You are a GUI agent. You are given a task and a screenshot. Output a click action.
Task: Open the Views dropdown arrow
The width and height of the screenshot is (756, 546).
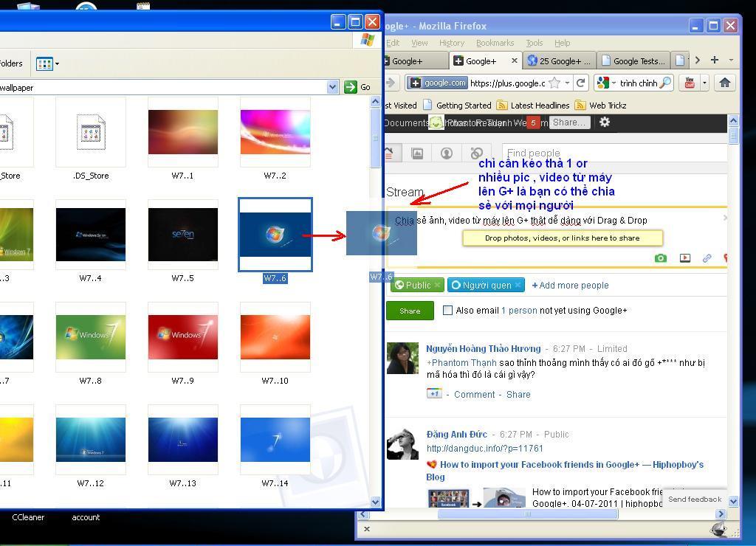(57, 63)
